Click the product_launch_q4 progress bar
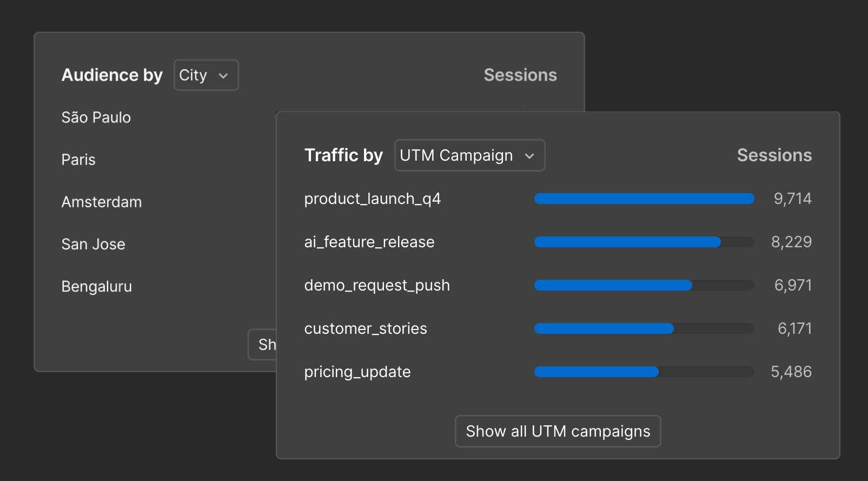 (644, 199)
